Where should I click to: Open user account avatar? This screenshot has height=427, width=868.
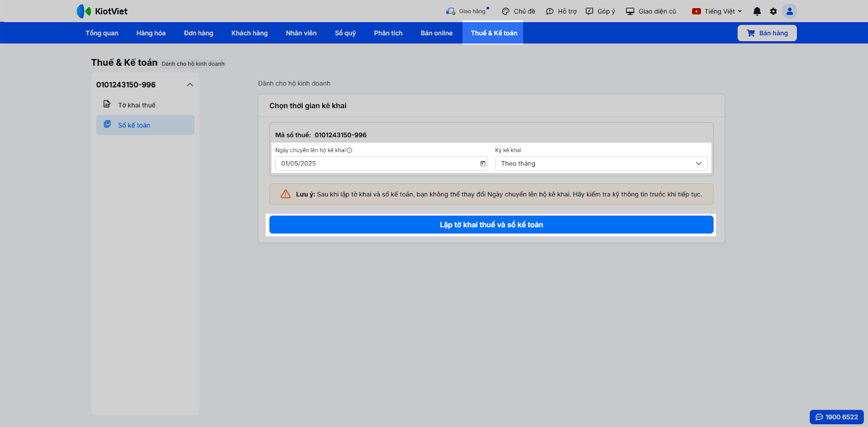pos(790,11)
